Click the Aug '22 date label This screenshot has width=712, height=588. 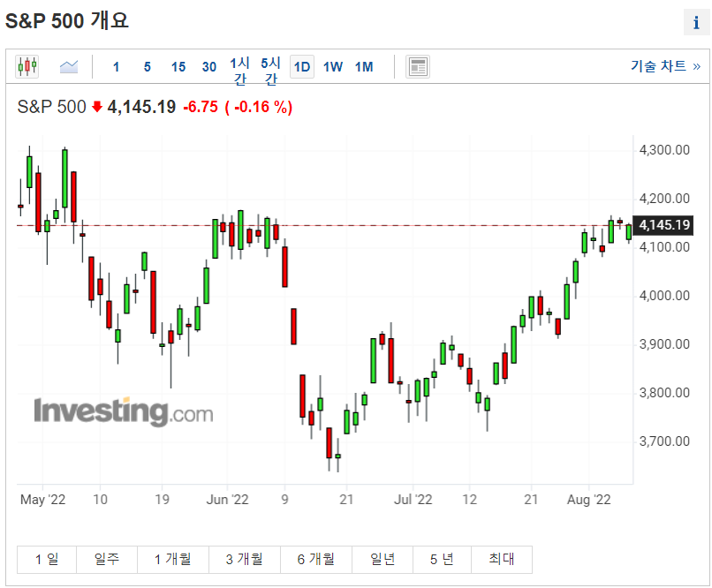click(588, 500)
